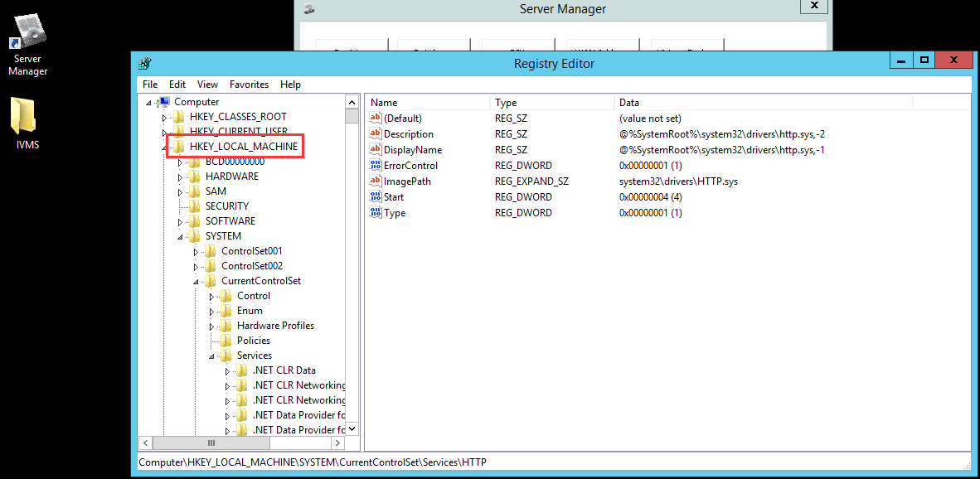This screenshot has height=479, width=980.
Task: Click the Registry Editor title bar icon
Action: pyautogui.click(x=144, y=63)
